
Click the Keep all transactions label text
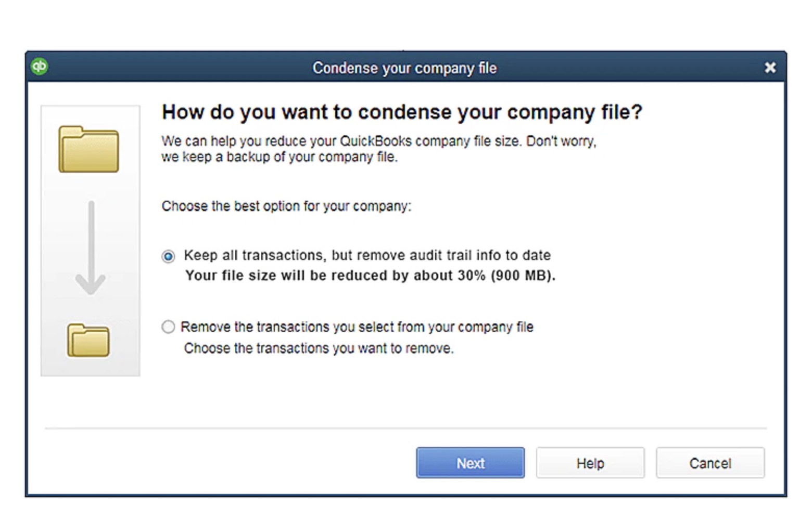tap(367, 255)
